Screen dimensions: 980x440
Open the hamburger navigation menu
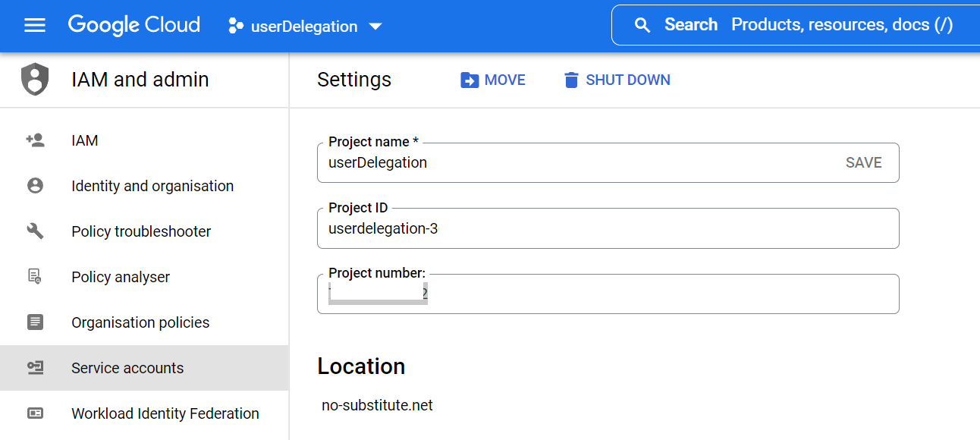tap(35, 26)
